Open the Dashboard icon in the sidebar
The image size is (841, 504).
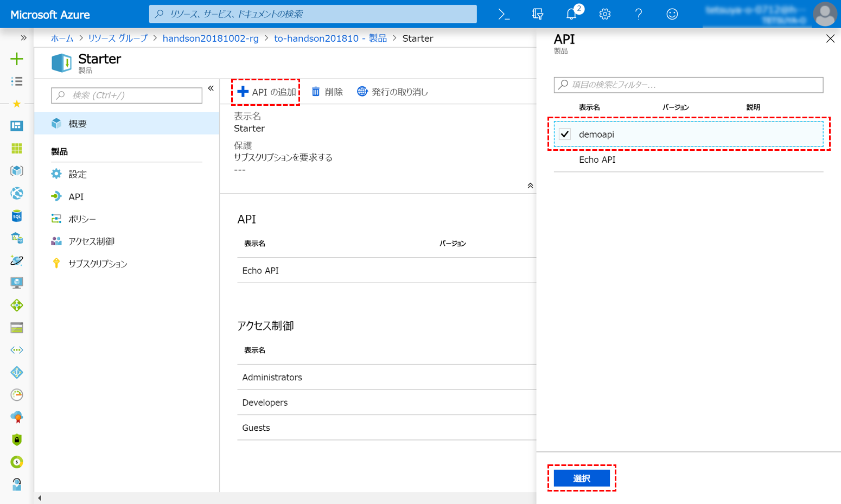[17, 126]
